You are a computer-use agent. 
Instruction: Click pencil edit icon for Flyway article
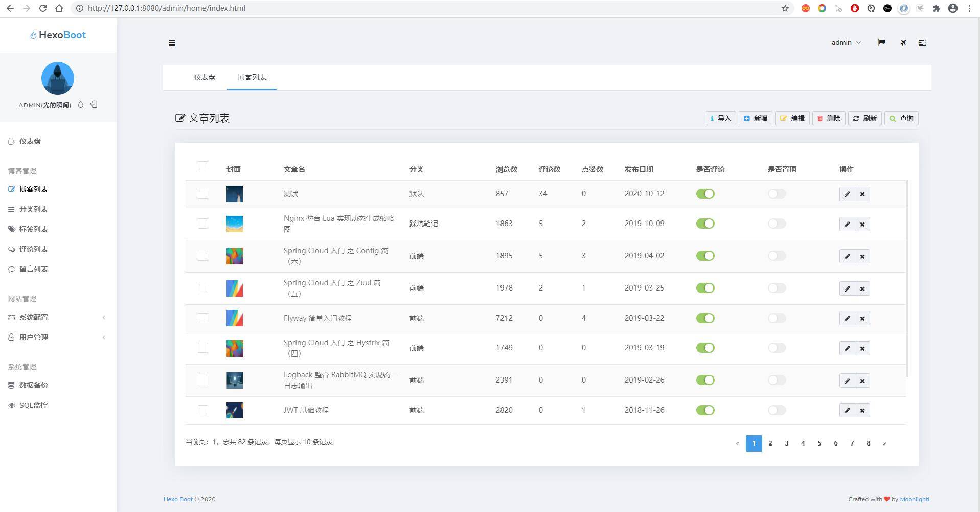tap(847, 318)
